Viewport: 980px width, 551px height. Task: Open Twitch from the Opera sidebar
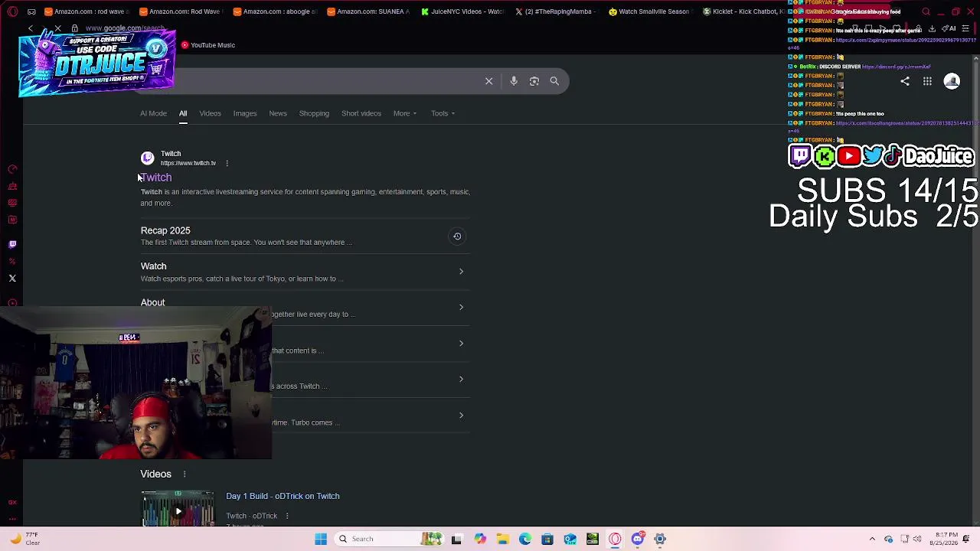pos(12,245)
